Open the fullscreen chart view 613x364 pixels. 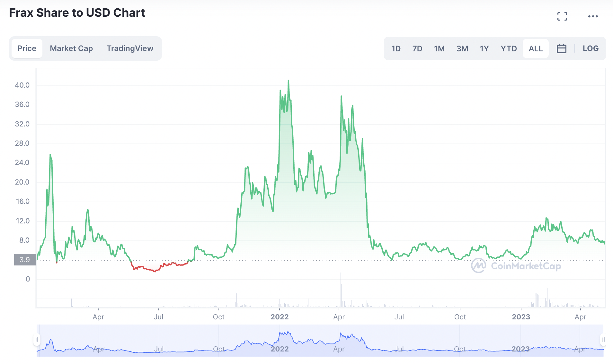tap(562, 16)
